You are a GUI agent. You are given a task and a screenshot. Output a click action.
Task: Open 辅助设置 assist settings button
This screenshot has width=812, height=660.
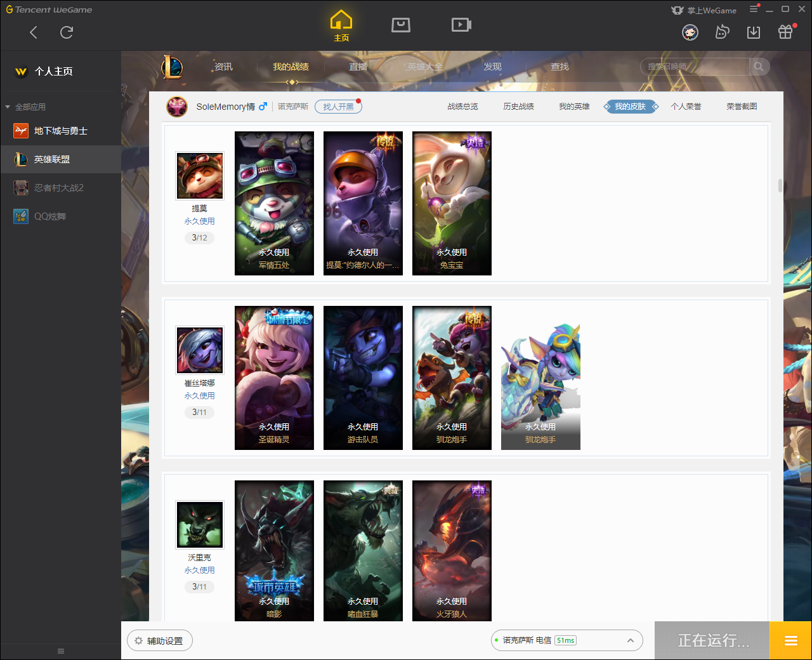[160, 641]
